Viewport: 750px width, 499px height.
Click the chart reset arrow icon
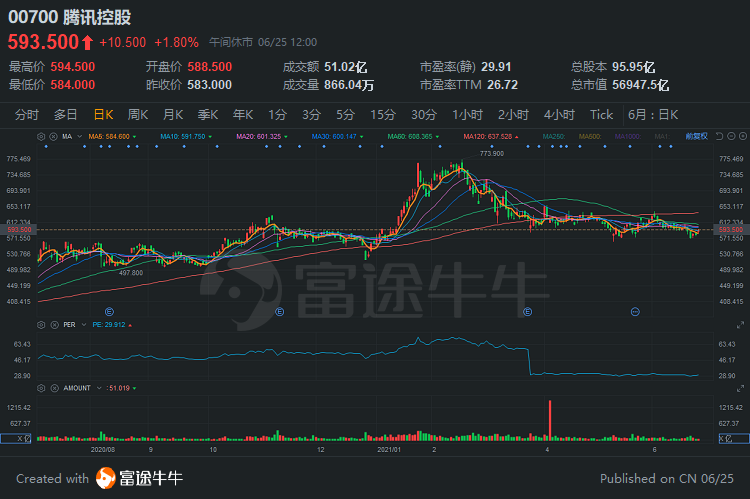718,136
